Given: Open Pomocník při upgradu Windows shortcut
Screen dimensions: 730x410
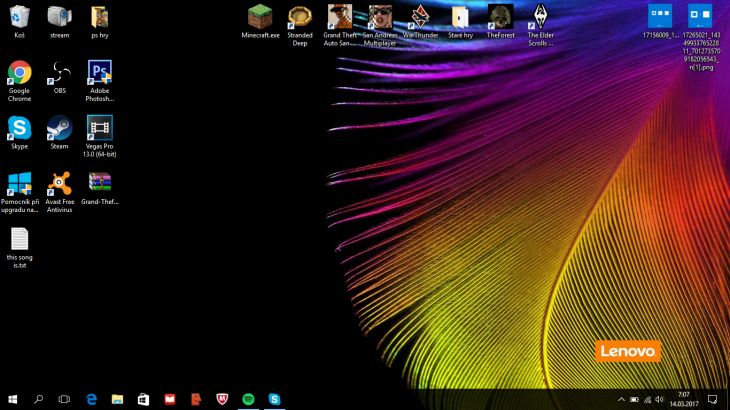Looking at the screenshot, I should [20, 183].
